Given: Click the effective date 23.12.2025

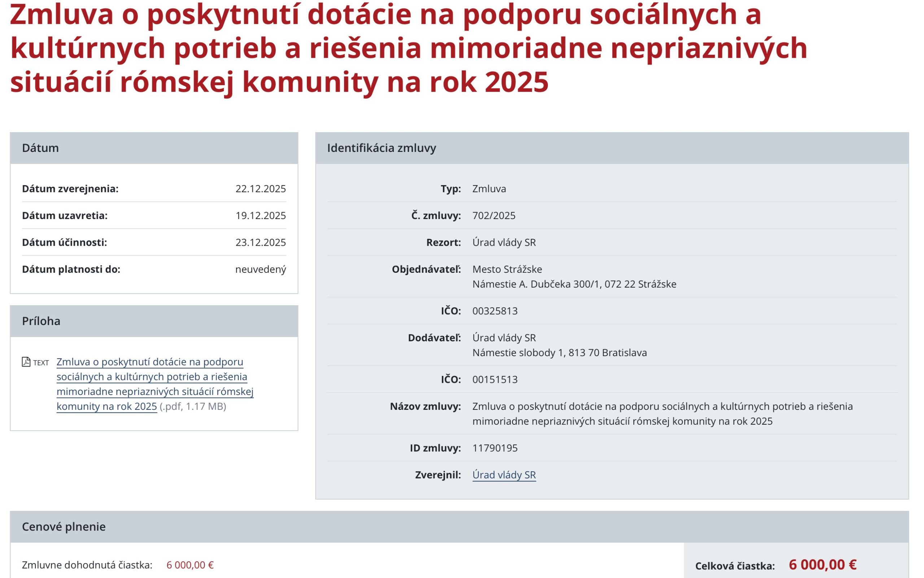Looking at the screenshot, I should [261, 242].
